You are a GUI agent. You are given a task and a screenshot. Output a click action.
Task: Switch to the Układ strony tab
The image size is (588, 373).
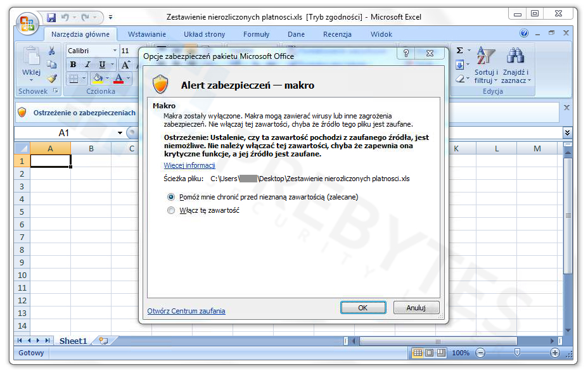coord(205,34)
